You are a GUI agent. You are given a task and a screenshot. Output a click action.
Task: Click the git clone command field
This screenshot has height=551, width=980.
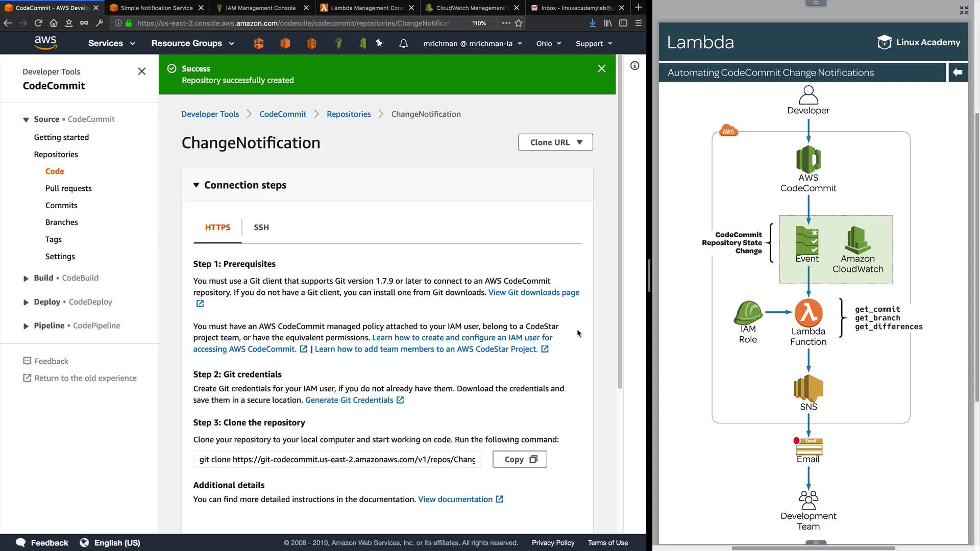pos(337,460)
